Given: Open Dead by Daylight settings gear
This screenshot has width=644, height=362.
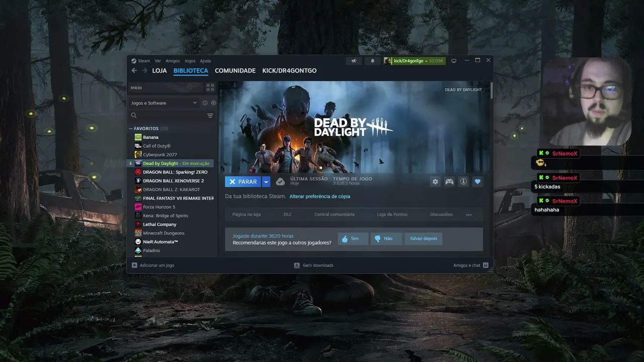Looking at the screenshot, I should [x=435, y=182].
